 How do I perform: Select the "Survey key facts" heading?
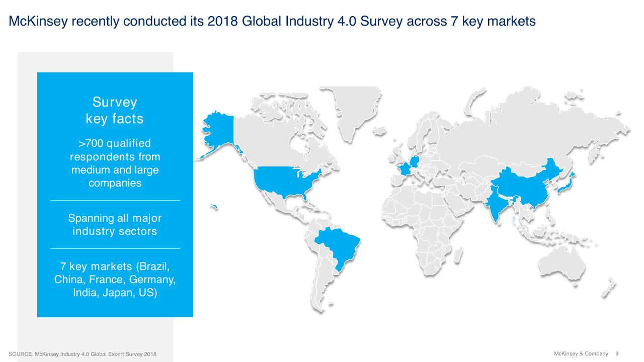click(115, 110)
